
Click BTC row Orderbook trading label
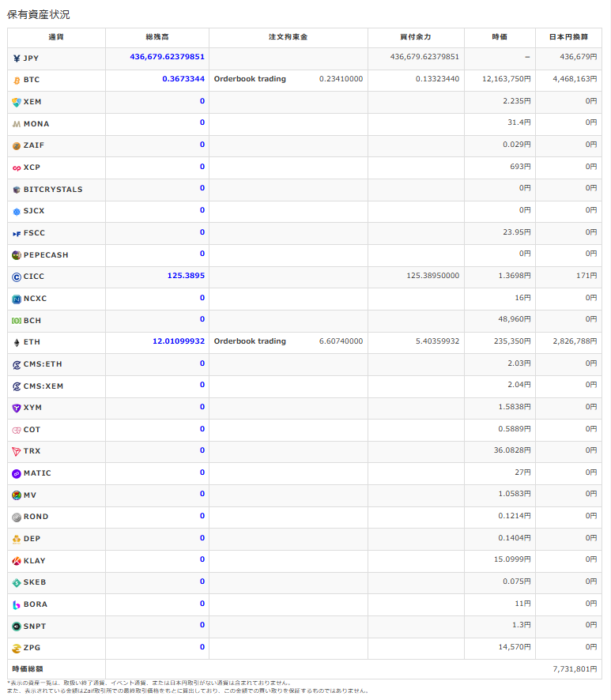pos(250,78)
